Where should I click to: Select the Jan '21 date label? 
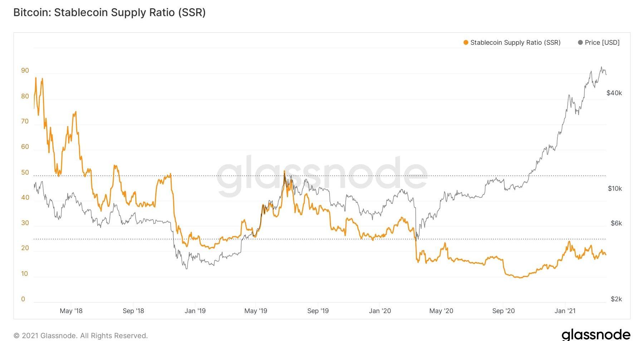click(x=565, y=311)
